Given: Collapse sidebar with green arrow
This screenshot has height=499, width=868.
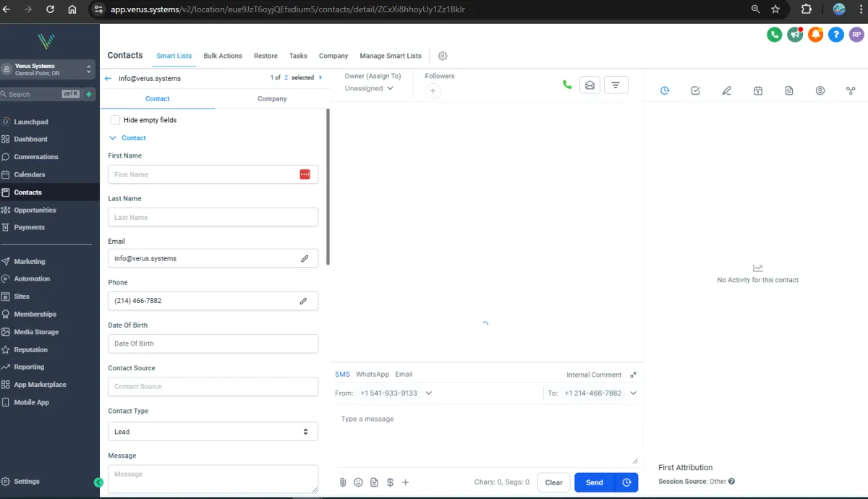Looking at the screenshot, I should [98, 482].
